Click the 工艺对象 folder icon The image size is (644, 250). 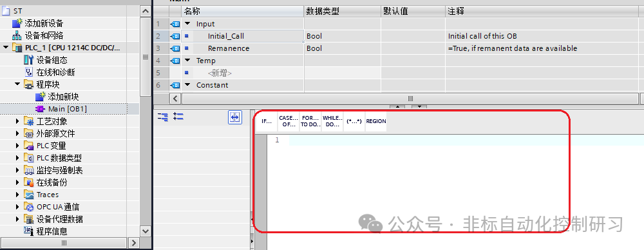[x=29, y=121]
